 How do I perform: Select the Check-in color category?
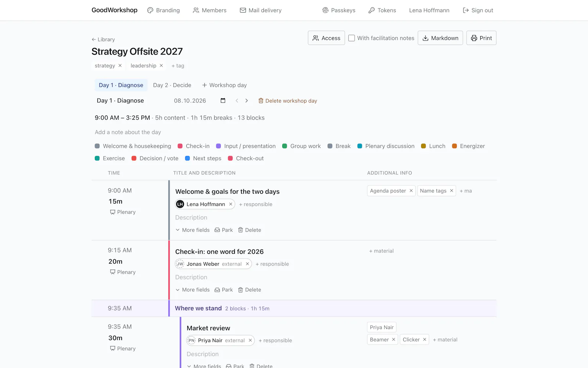[194, 146]
